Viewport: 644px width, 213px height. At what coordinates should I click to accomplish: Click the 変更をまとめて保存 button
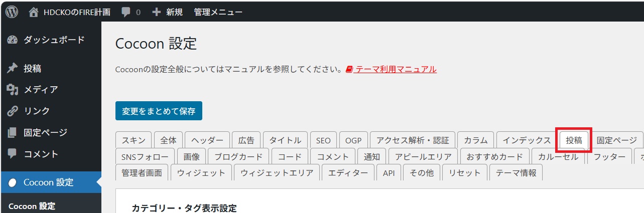click(159, 111)
